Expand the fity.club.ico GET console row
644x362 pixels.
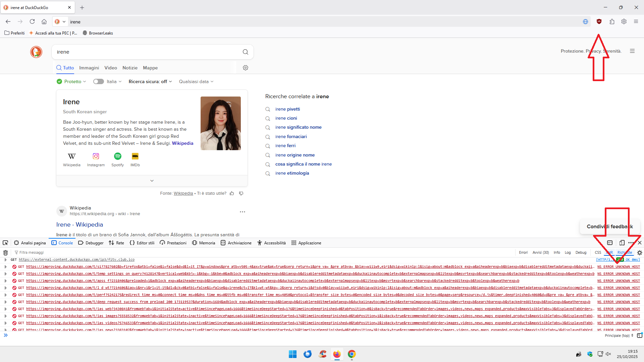click(5, 260)
